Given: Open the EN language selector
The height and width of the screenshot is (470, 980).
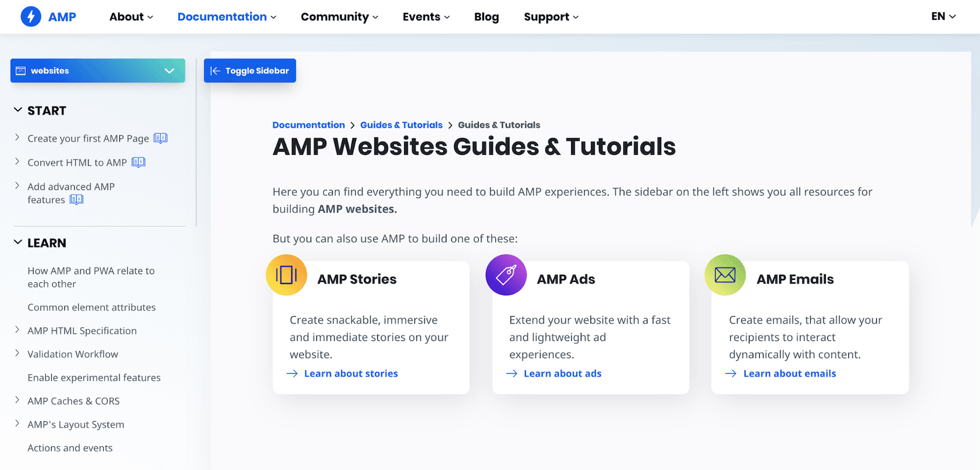Looking at the screenshot, I should pyautogui.click(x=943, y=17).
